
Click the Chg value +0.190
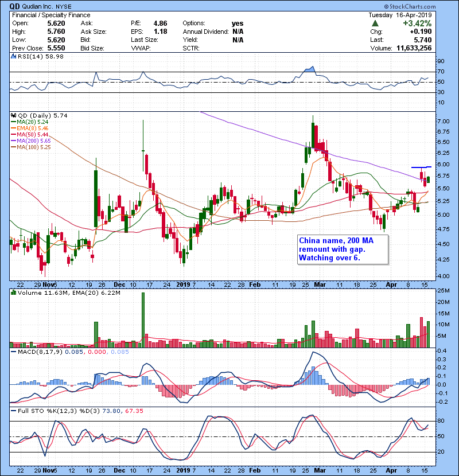[421, 32]
